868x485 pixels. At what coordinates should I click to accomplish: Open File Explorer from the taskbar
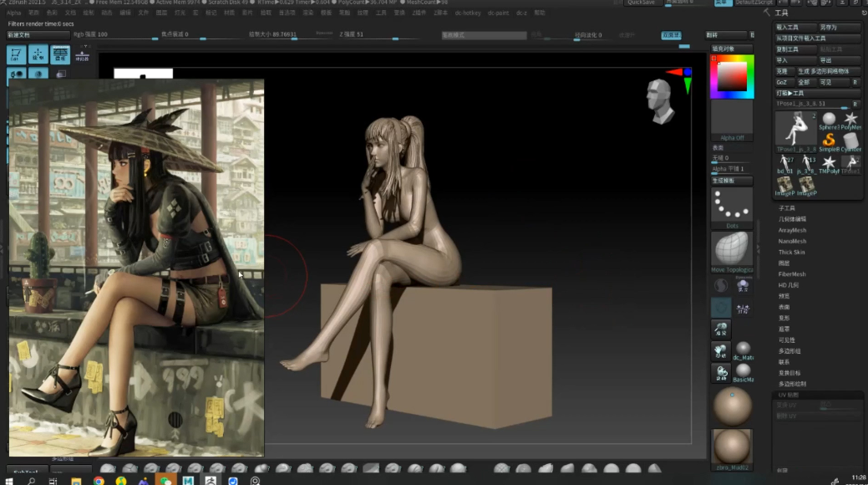(76, 481)
